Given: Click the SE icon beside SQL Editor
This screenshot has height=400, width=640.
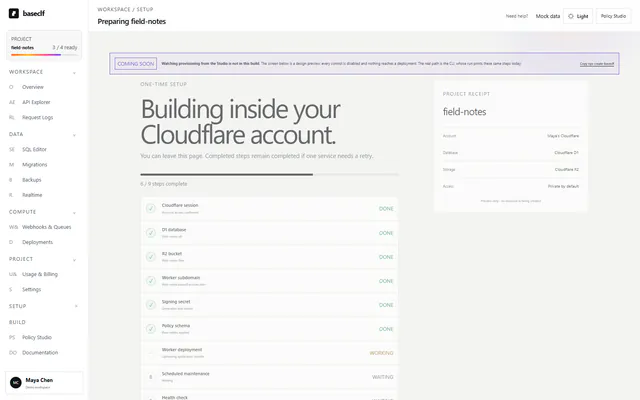Looking at the screenshot, I should [x=12, y=149].
